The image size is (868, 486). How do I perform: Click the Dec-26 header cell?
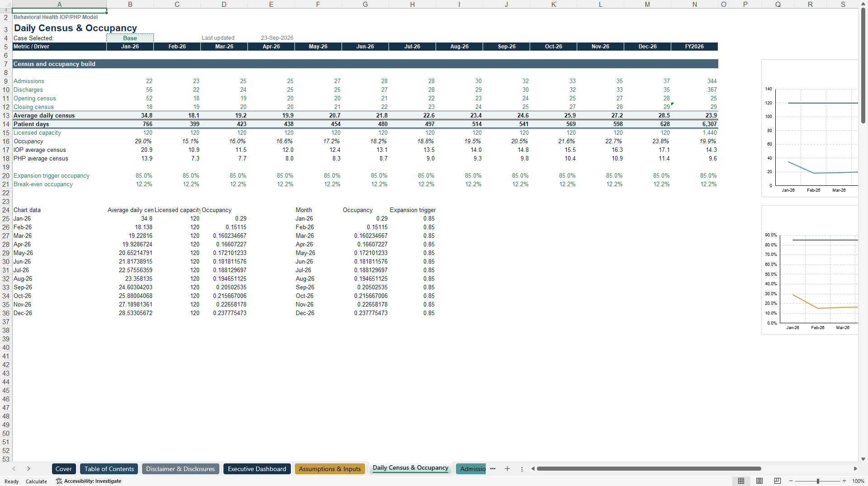click(x=647, y=47)
